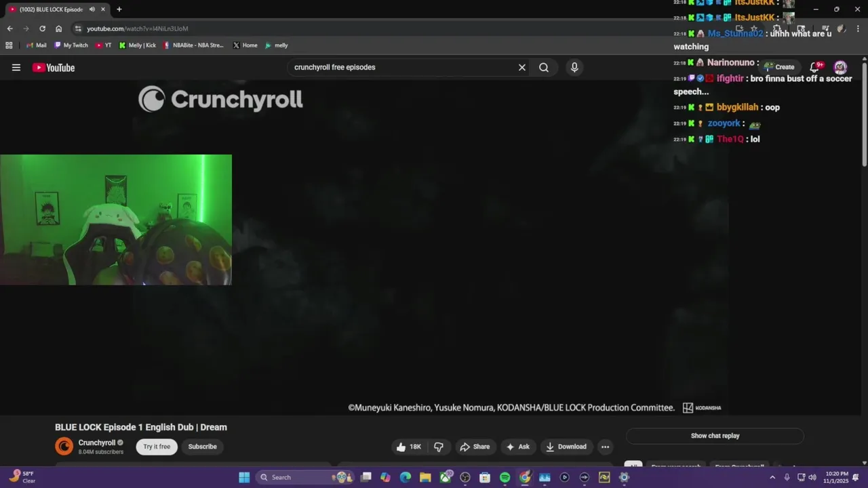Open OBS Studio from the taskbar
This screenshot has height=488, width=868.
tap(465, 477)
